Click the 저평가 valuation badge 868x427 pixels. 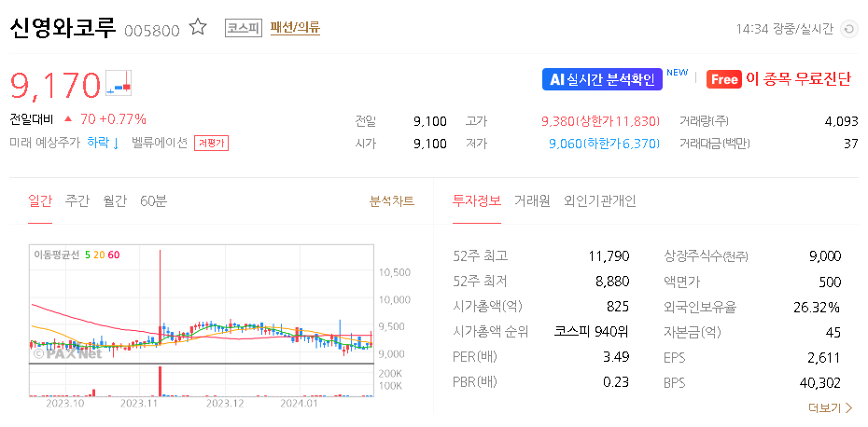tap(211, 144)
